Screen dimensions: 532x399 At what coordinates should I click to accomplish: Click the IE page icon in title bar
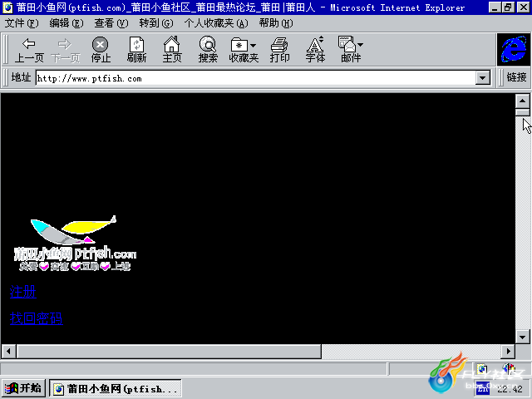(7, 7)
